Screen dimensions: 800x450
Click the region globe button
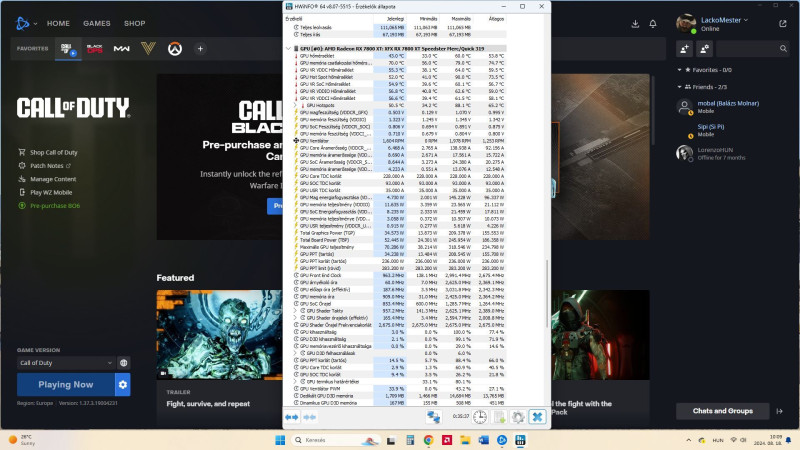pos(123,363)
